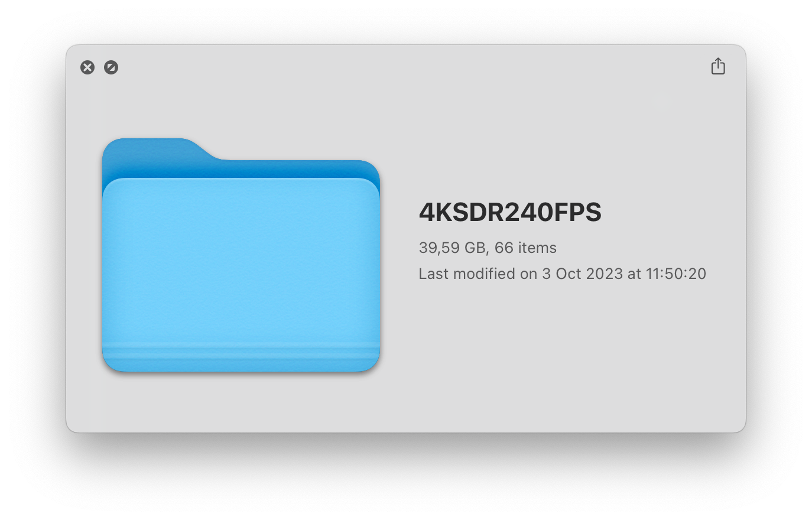Close the Quick Look preview window
Image resolution: width=812 pixels, height=520 pixels.
[87, 67]
